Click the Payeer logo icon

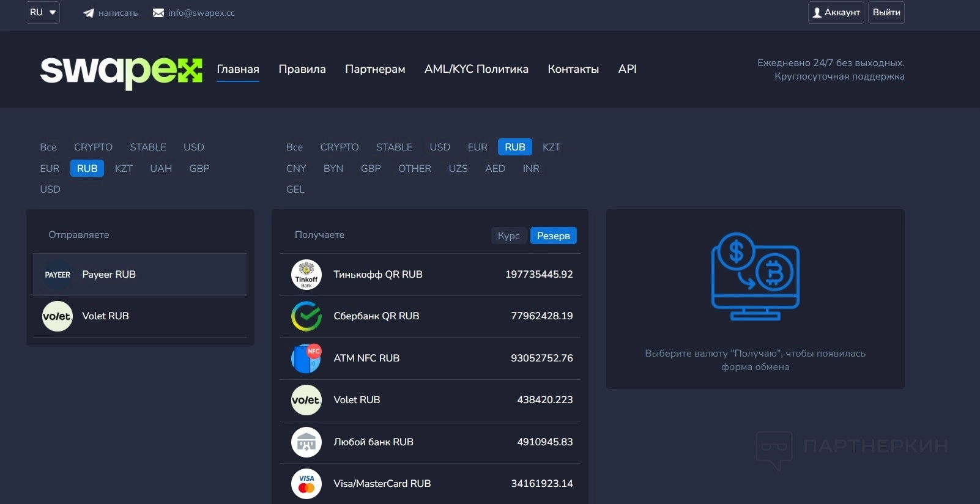[58, 275]
